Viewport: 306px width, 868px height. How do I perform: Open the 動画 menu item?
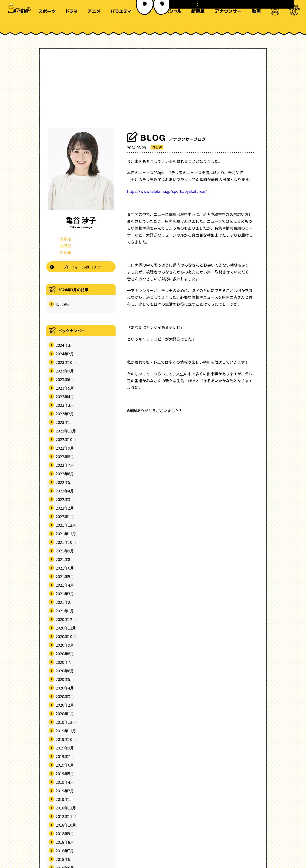(x=256, y=11)
